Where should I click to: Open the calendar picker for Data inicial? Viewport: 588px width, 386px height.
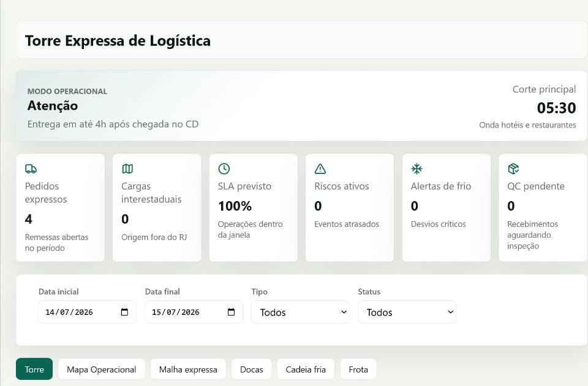coord(124,312)
